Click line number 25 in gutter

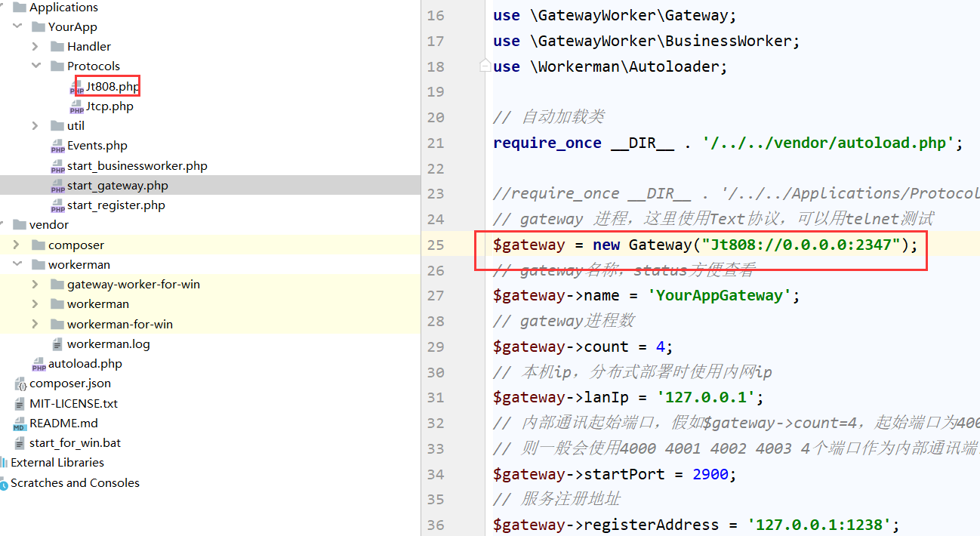[x=435, y=245]
